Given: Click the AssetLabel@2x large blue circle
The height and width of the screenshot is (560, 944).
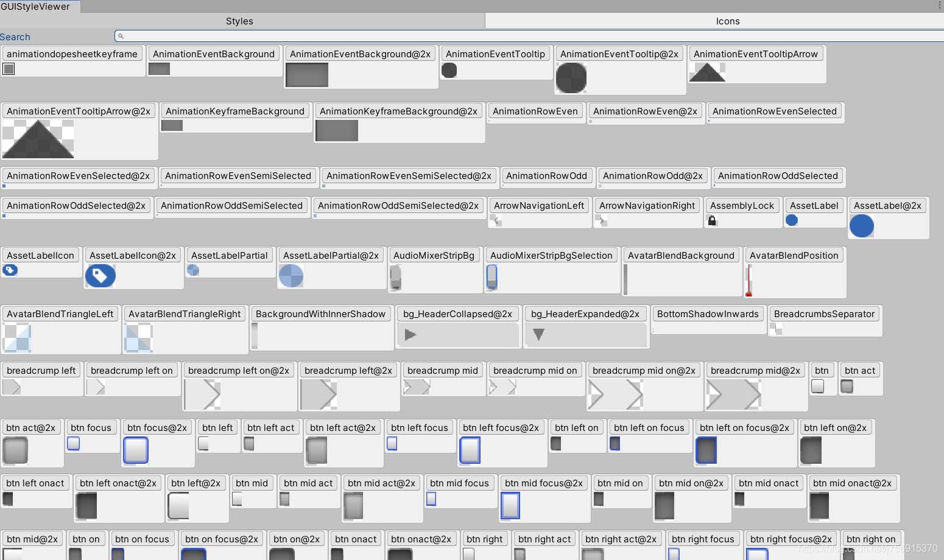Looking at the screenshot, I should (862, 226).
